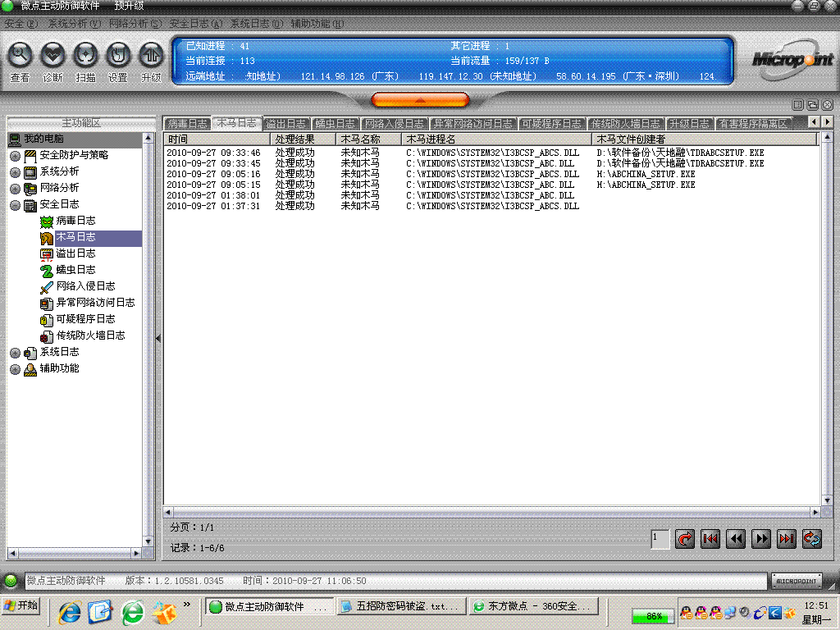The height and width of the screenshot is (630, 840).
Task: Click the sidebar vertical scrollbar down arrow
Action: pyautogui.click(x=148, y=541)
